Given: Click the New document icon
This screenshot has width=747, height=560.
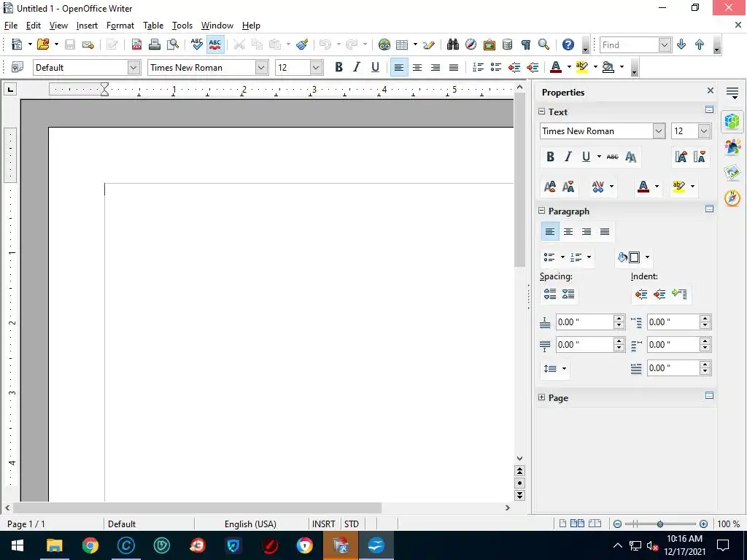Looking at the screenshot, I should [18, 44].
